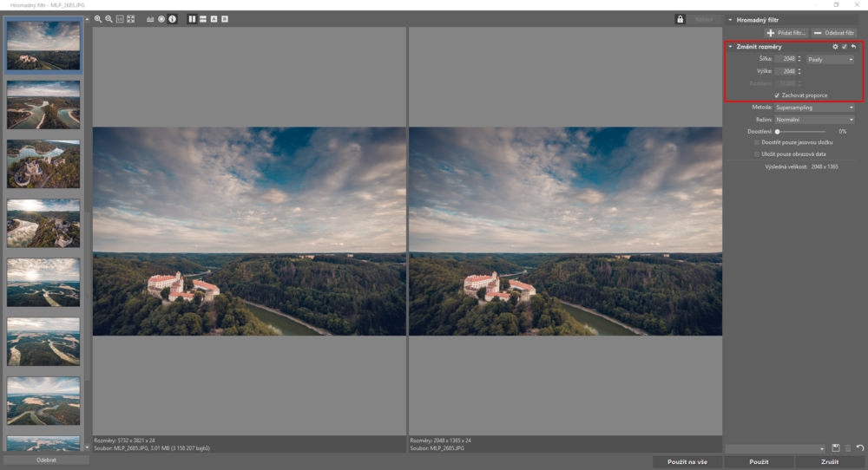Image resolution: width=868 pixels, height=470 pixels.
Task: Click the bottom-right undo arrow icon
Action: (x=859, y=447)
